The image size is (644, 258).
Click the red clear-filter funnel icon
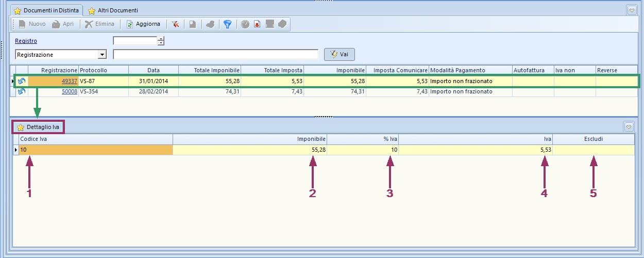pos(176,24)
